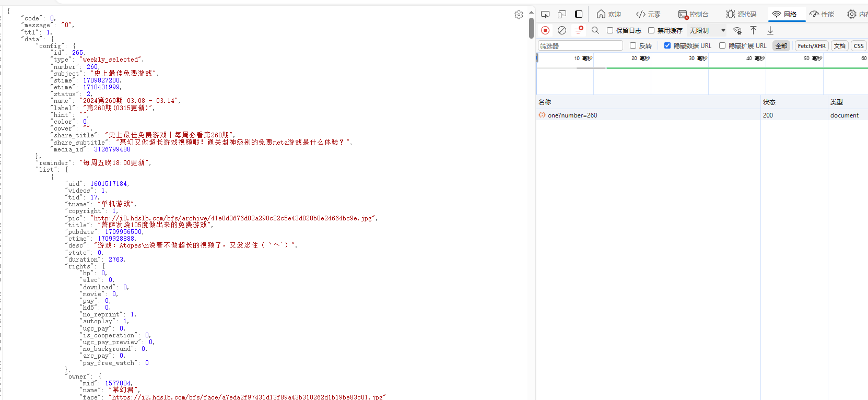Click the JSON page vertical scrollbar thumb
Screen dimensions: 868x400
click(x=531, y=29)
